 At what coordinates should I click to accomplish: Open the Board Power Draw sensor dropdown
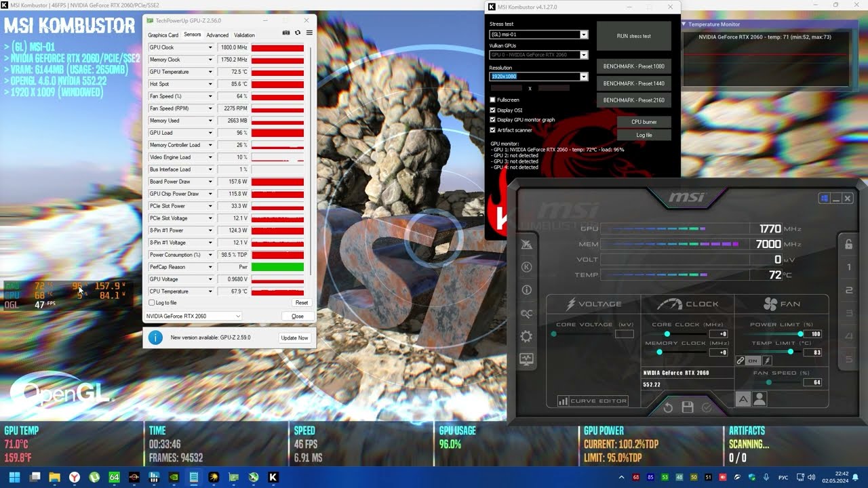coord(210,182)
